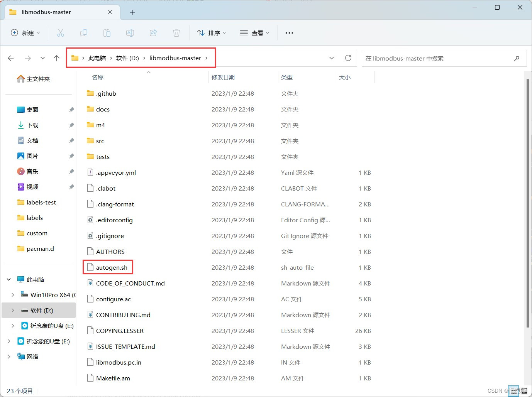
Task: Click the Delete trash icon
Action: click(x=176, y=33)
